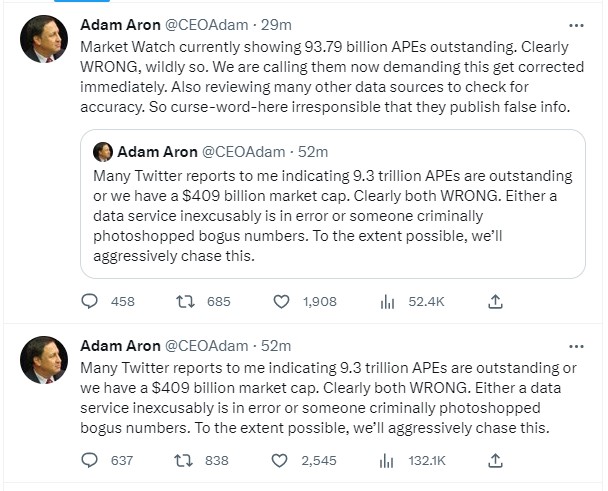Screen dimensions: 608x491
Task: View analytics for tweet with 52.4K views
Action: point(387,301)
